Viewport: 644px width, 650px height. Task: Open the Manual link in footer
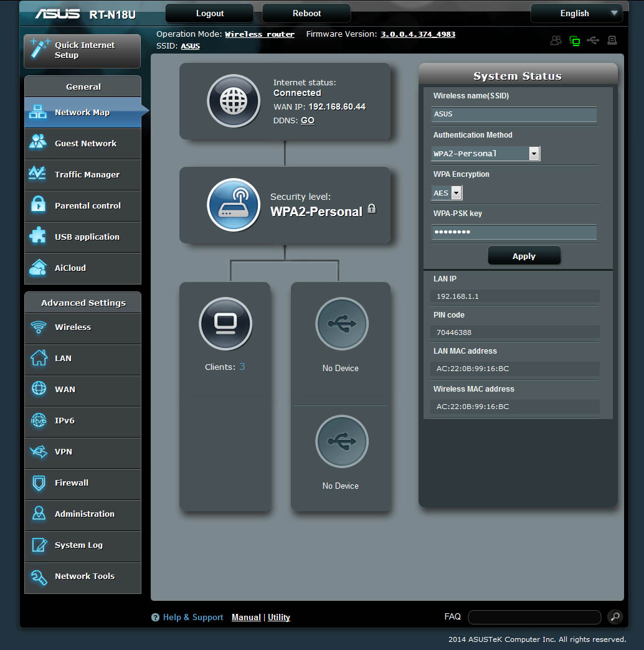click(x=246, y=617)
